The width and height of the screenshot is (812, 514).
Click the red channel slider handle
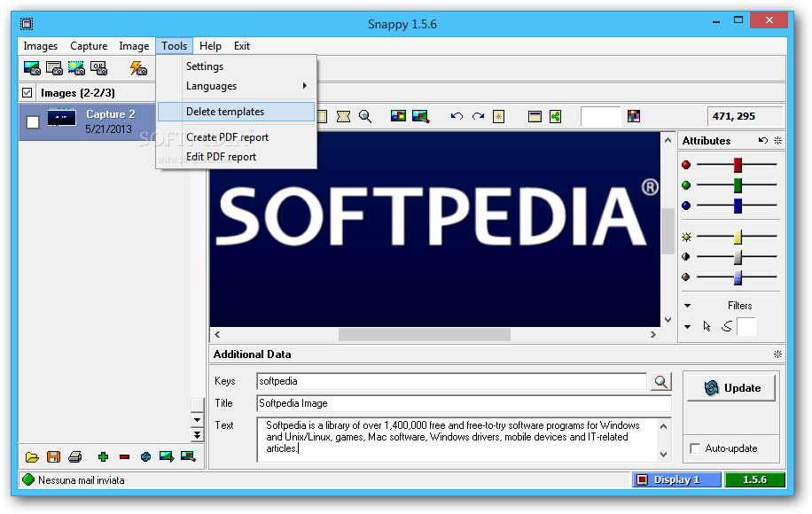(x=738, y=165)
